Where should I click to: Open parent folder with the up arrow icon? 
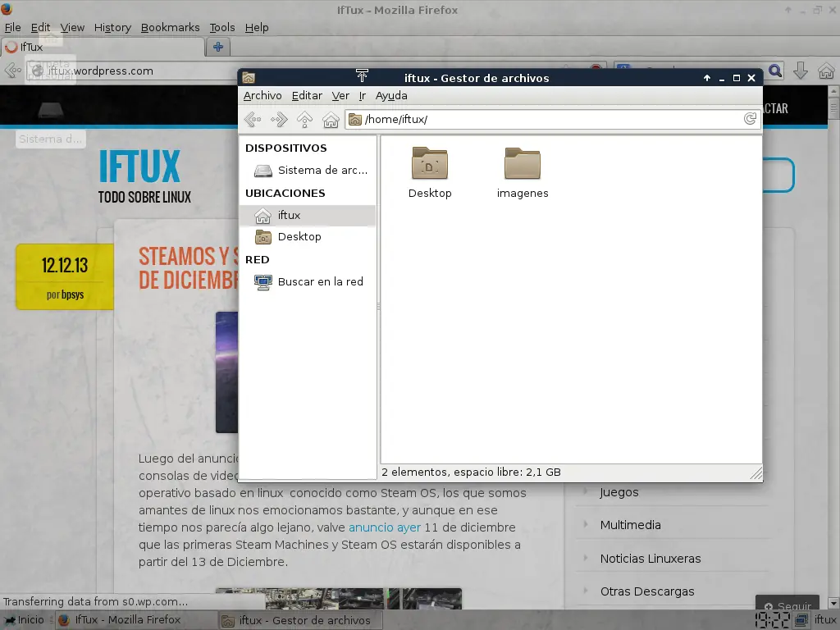click(305, 120)
